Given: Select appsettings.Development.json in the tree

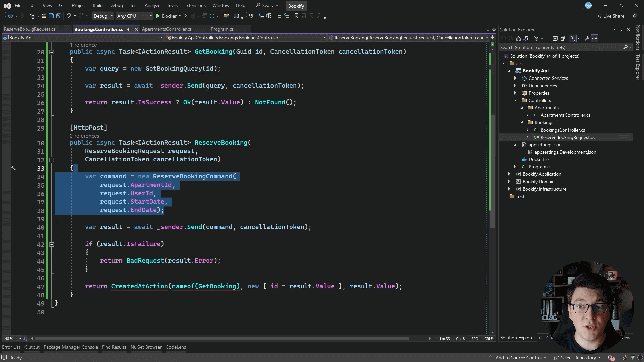Looking at the screenshot, I should point(565,152).
